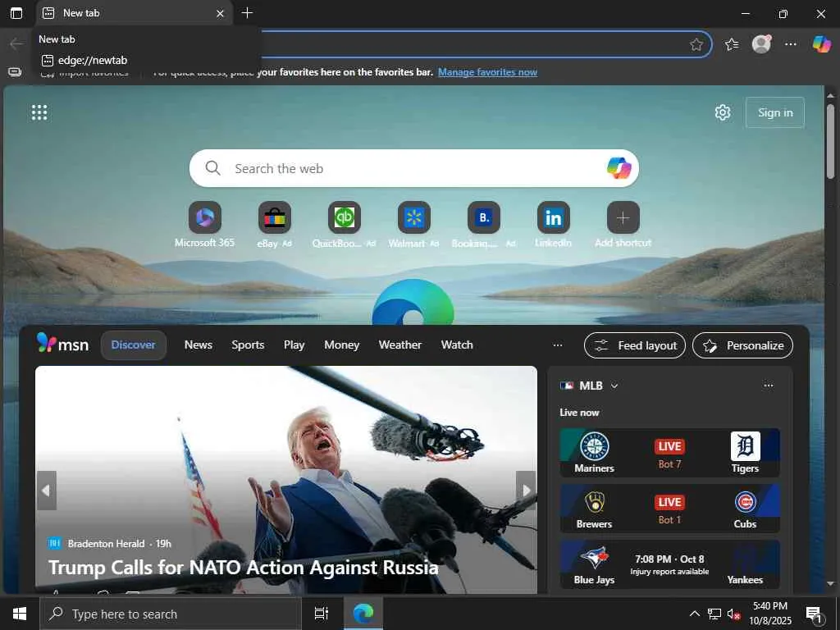The image size is (840, 630).
Task: Switch to the Sports tab
Action: pos(248,345)
